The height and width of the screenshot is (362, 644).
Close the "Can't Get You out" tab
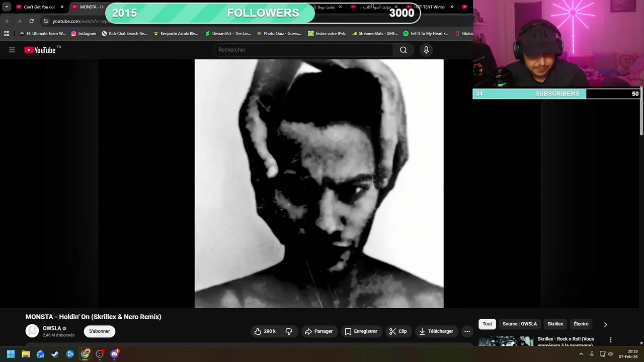coord(62,7)
